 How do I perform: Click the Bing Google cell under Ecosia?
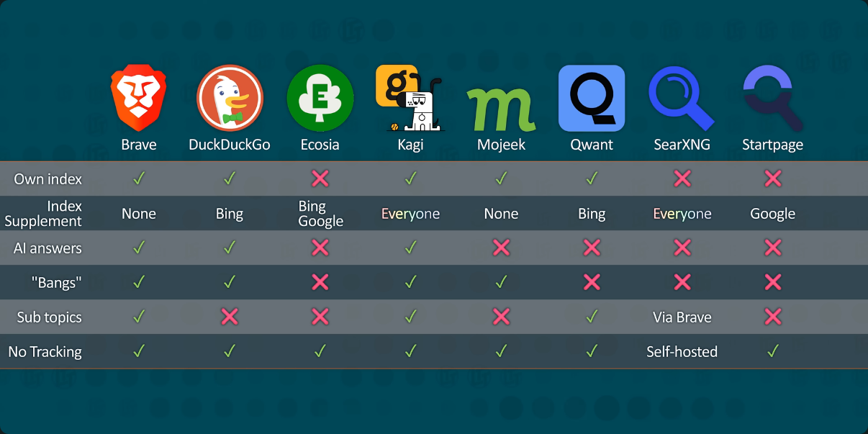pos(320,214)
